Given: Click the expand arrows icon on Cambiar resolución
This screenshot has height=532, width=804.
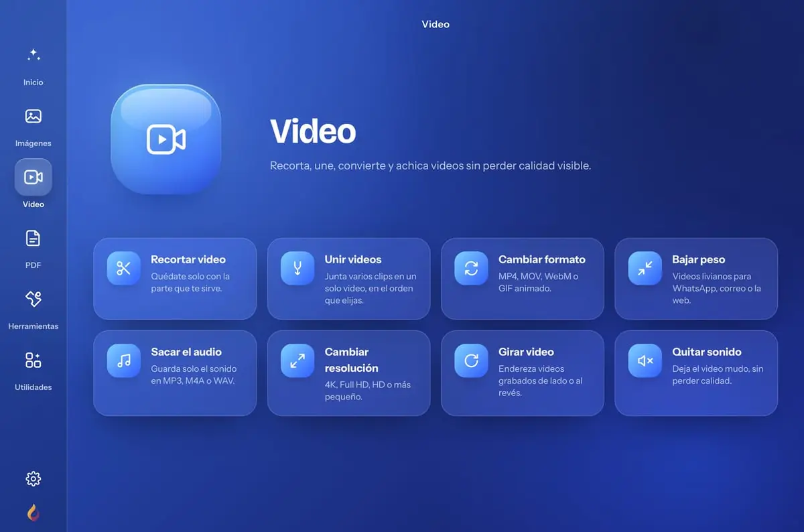Looking at the screenshot, I should [297, 361].
